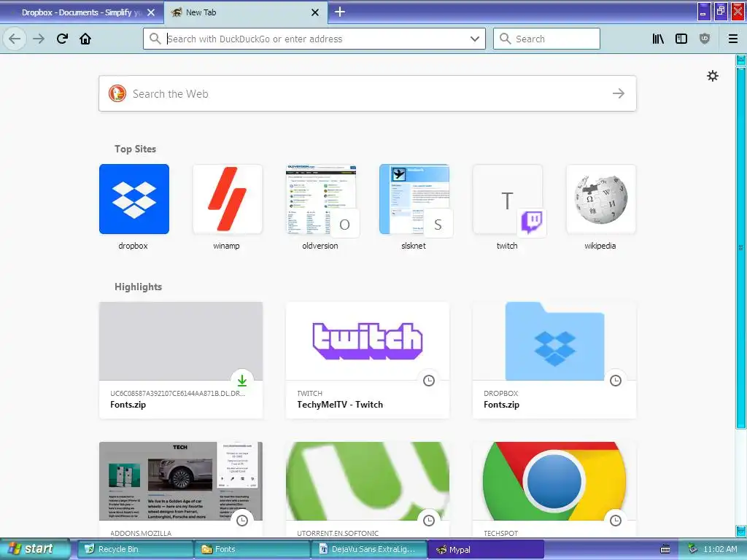Click the keyboard icon in system tray
747x560 pixels.
pyautogui.click(x=665, y=549)
